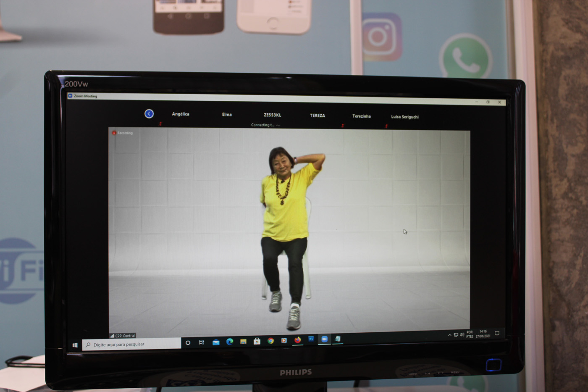The image size is (588, 392).
Task: Open the Mail app from the taskbar
Action: pyautogui.click(x=216, y=342)
